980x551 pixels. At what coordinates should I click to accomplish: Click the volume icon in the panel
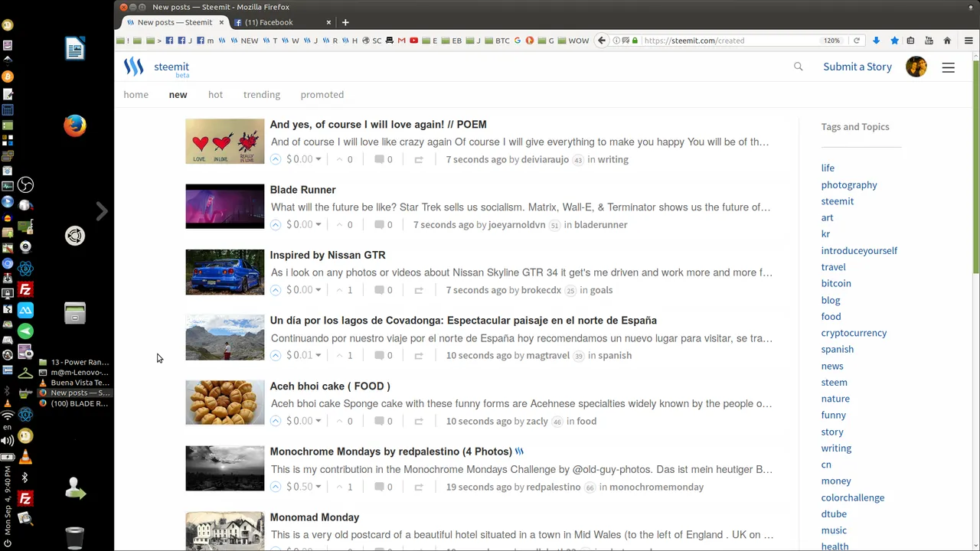[8, 441]
